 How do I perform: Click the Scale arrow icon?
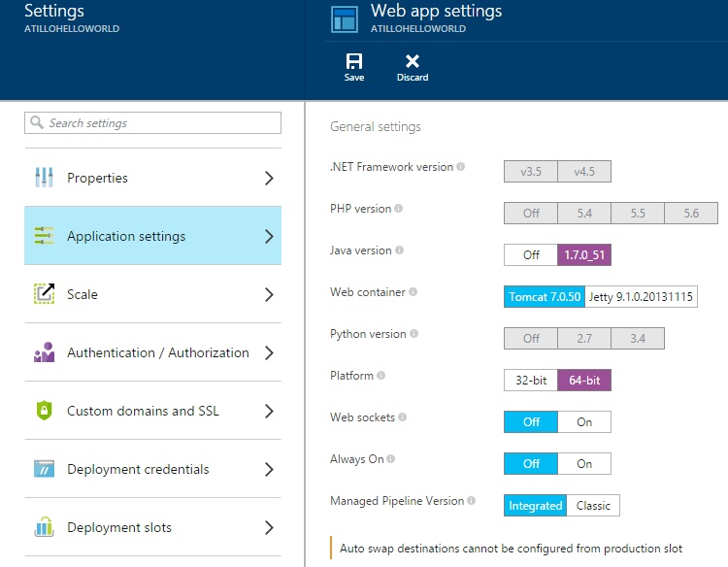[44, 293]
